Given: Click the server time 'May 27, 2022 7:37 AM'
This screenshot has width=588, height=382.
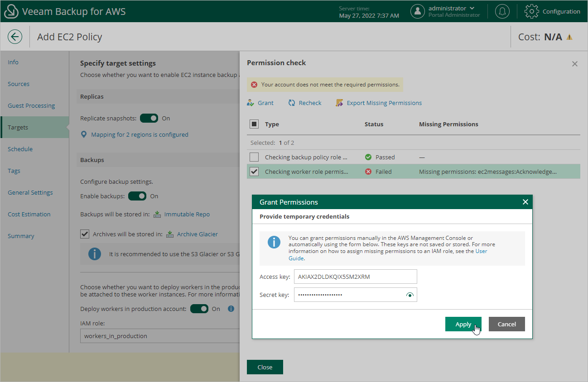Looking at the screenshot, I should coord(369,15).
